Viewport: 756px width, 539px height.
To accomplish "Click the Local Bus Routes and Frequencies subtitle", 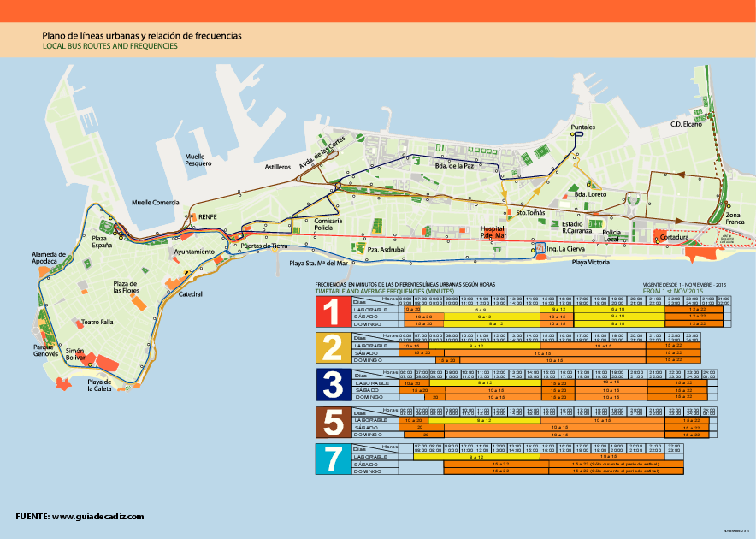I will (109, 47).
